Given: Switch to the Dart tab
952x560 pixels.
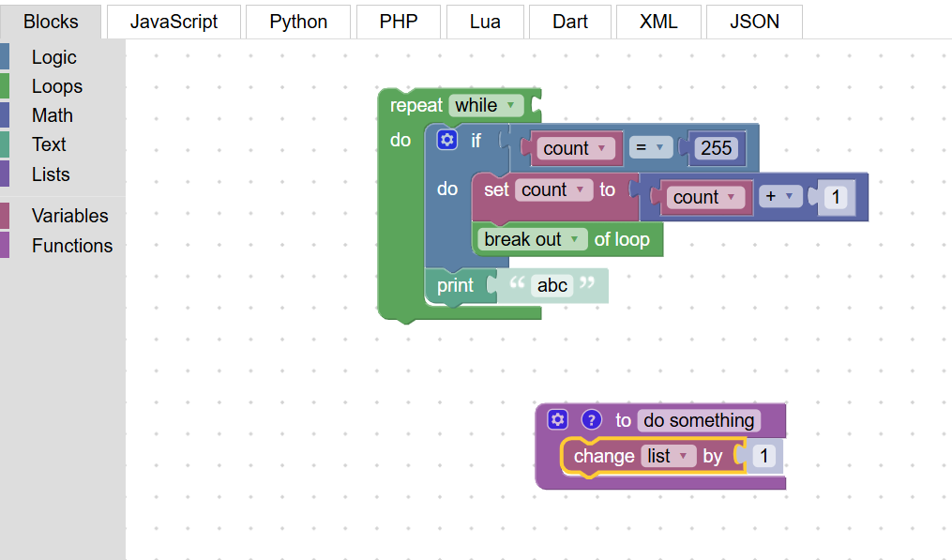Looking at the screenshot, I should tap(570, 22).
